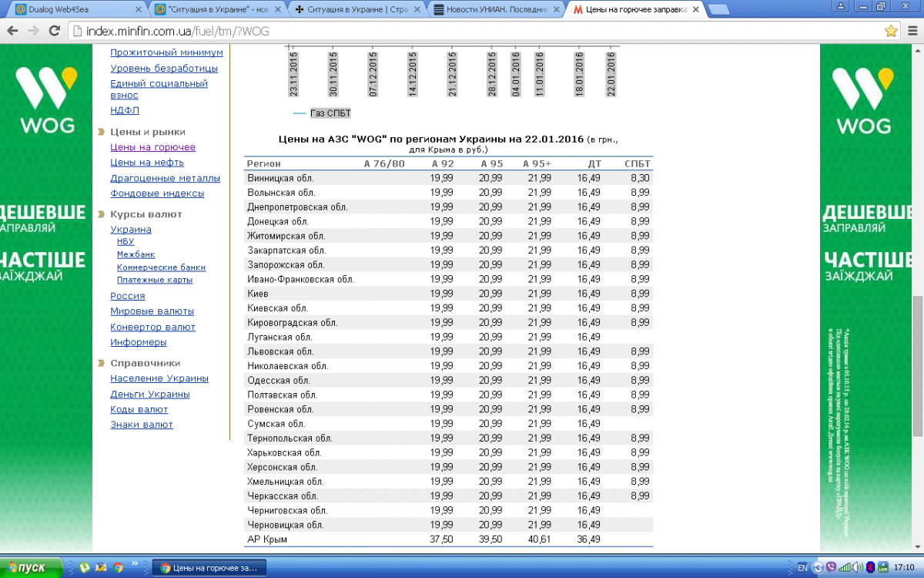Close the Dualog Web4Sea tab
Viewport: 924px width, 578px height.
coord(139,10)
